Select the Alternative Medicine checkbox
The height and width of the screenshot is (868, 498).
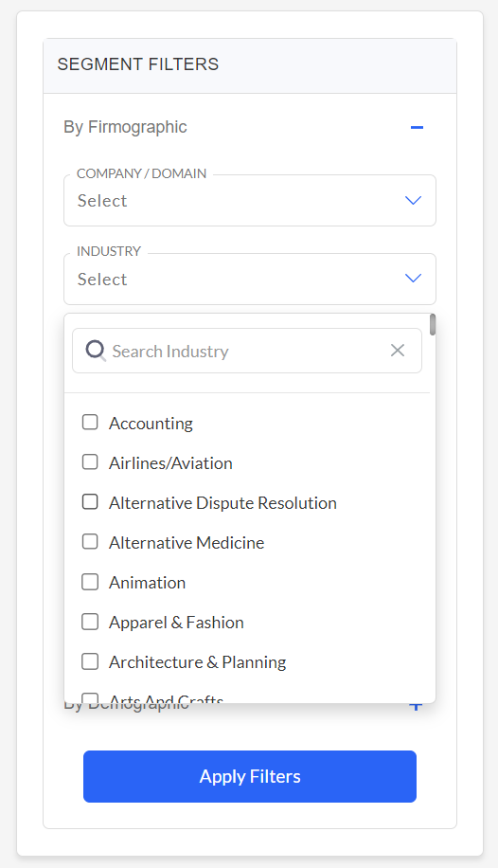tap(90, 542)
